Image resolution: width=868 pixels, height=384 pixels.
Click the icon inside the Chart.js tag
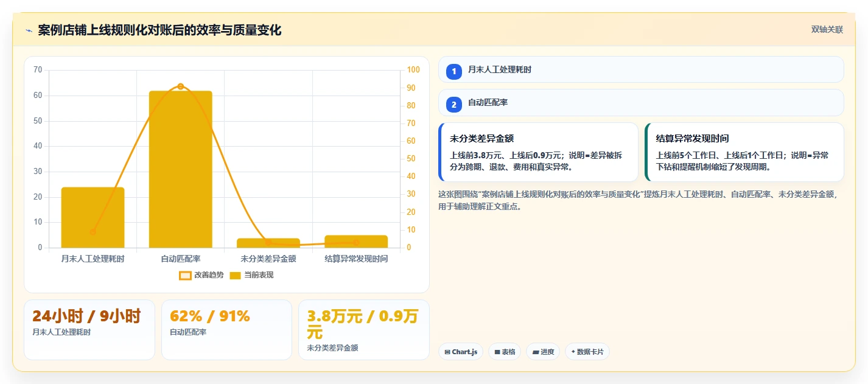[447, 352]
